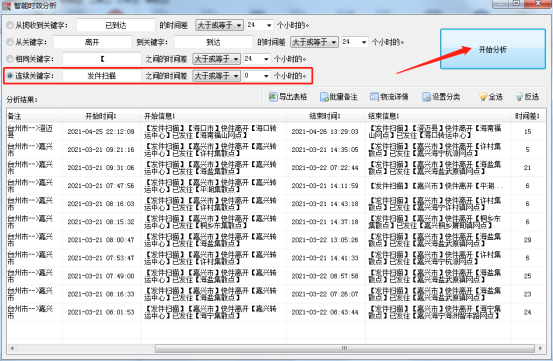
Task: Click the 发件扫描 keyword input field
Action: pyautogui.click(x=102, y=76)
